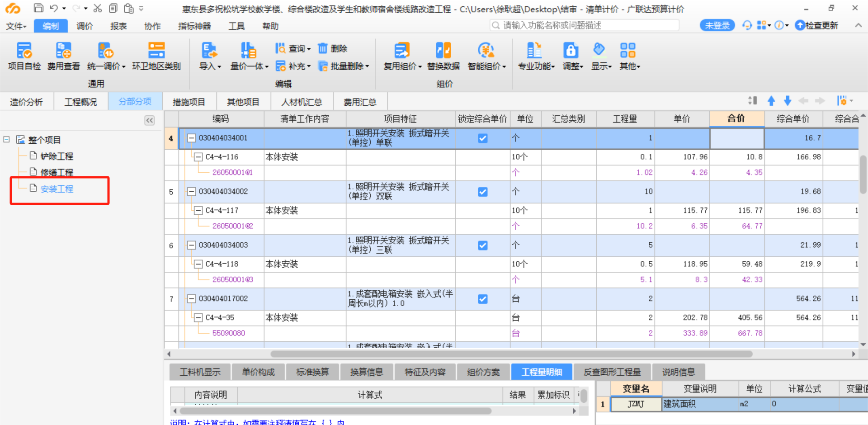Screen dimensions: 868x425
Task: Click the headset support icon
Action: click(x=747, y=25)
